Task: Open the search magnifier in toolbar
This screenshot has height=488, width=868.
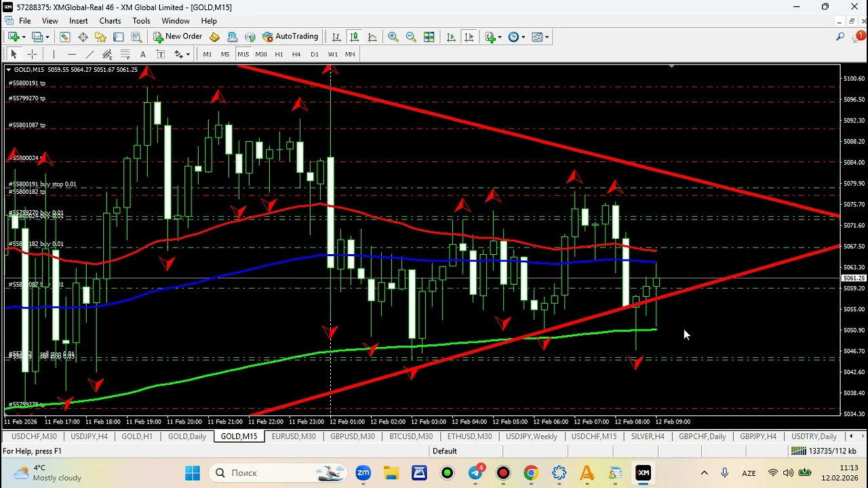Action: [840, 37]
